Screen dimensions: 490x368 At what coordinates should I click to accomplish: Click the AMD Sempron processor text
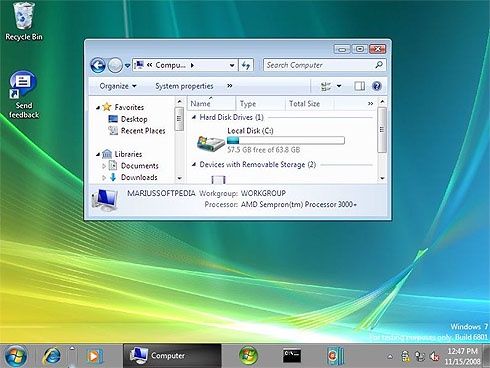[299, 204]
